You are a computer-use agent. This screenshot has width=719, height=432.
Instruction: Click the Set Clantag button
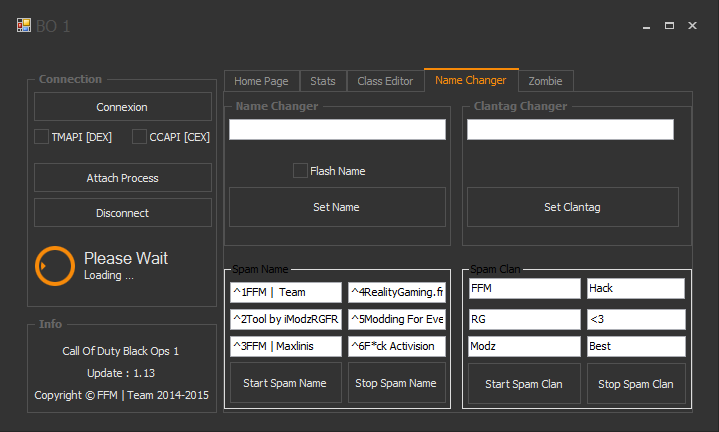pyautogui.click(x=573, y=207)
